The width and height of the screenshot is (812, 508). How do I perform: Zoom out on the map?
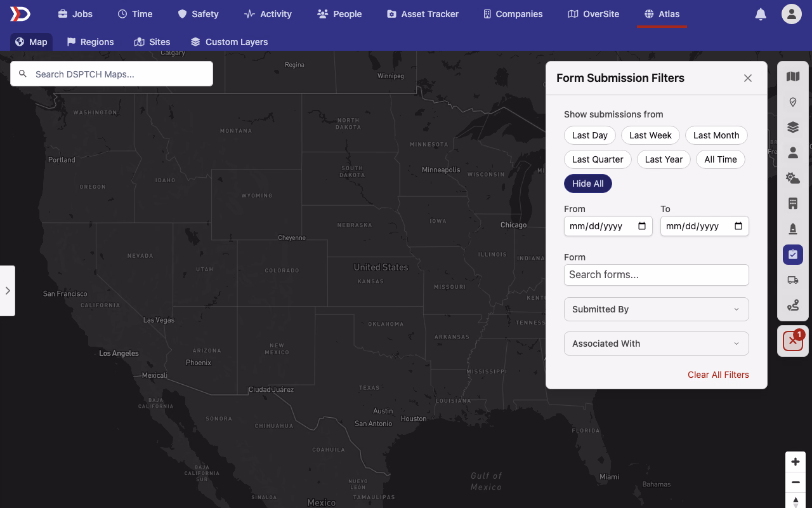(796, 482)
